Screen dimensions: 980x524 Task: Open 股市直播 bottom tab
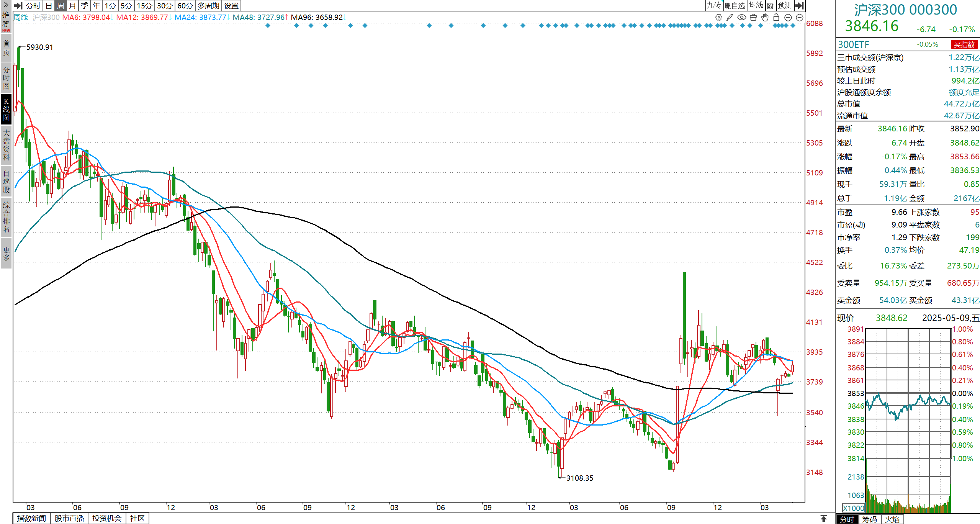(69, 518)
